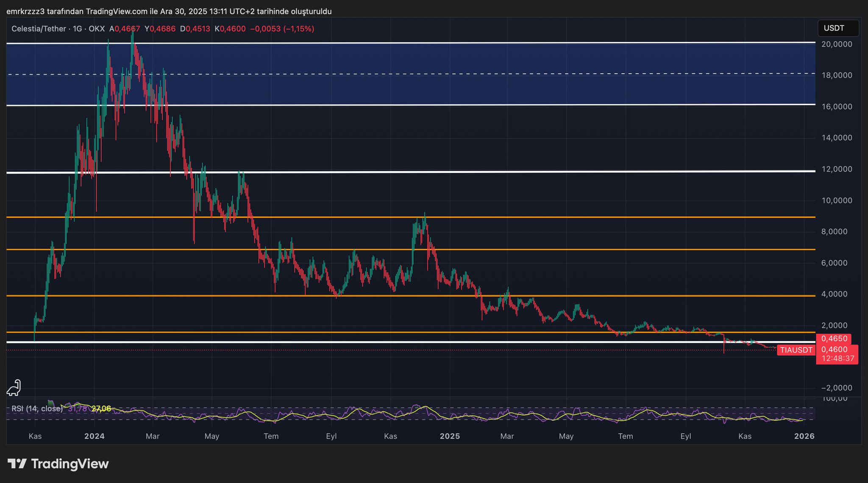
Task: Click the -0,0053 (-1,15%) change value
Action: [282, 29]
